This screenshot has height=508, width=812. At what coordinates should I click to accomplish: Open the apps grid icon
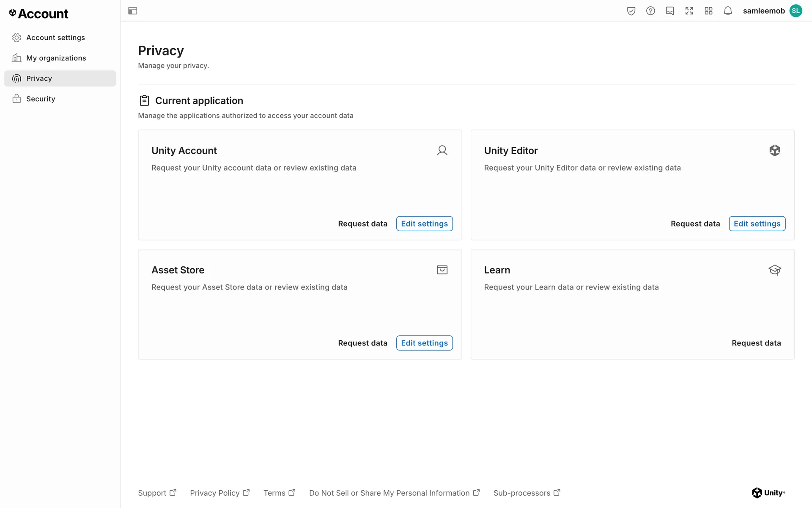tap(709, 11)
